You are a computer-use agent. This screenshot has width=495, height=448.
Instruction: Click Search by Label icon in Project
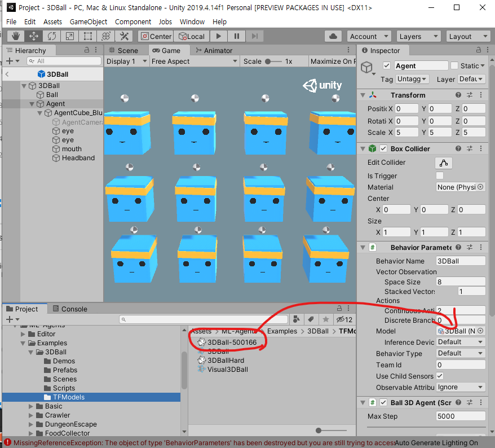click(x=311, y=319)
